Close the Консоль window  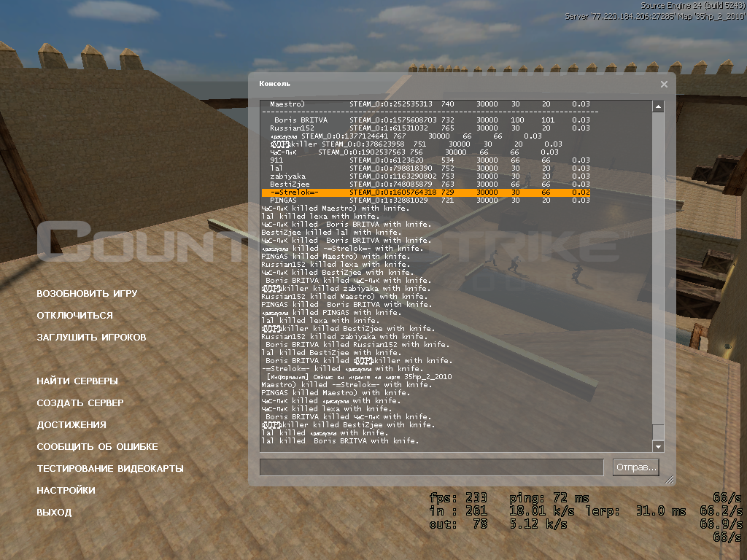pos(664,85)
